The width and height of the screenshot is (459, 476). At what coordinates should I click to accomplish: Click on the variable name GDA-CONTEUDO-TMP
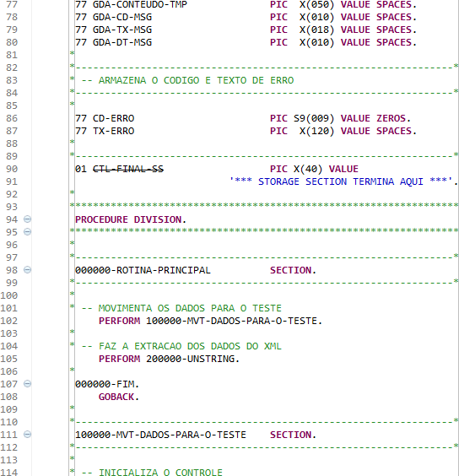pyautogui.click(x=140, y=4)
